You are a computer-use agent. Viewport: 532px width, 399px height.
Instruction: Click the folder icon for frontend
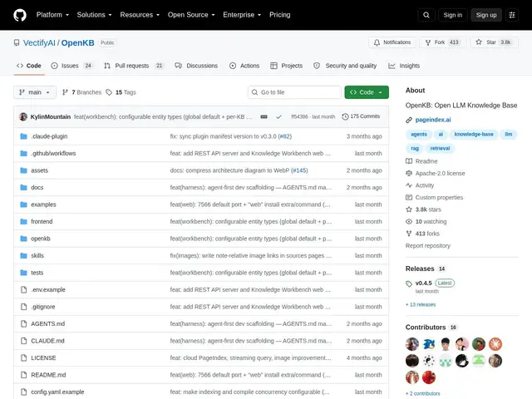pyautogui.click(x=23, y=222)
